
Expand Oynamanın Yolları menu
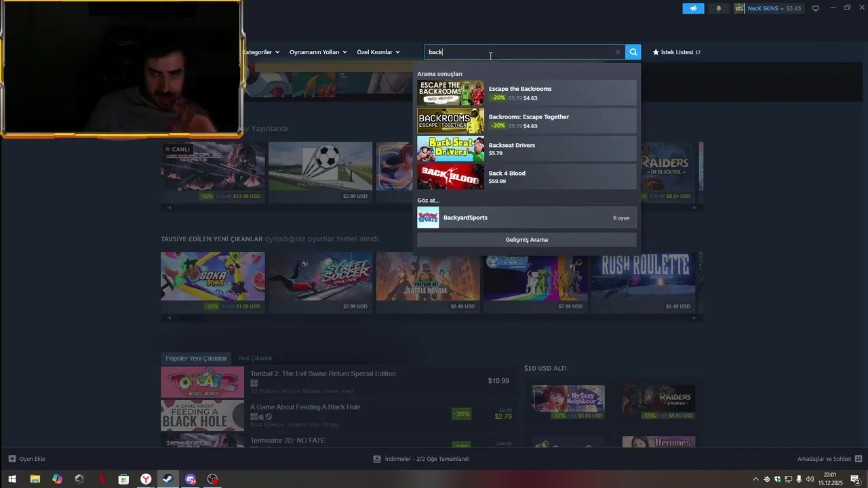[x=318, y=52]
